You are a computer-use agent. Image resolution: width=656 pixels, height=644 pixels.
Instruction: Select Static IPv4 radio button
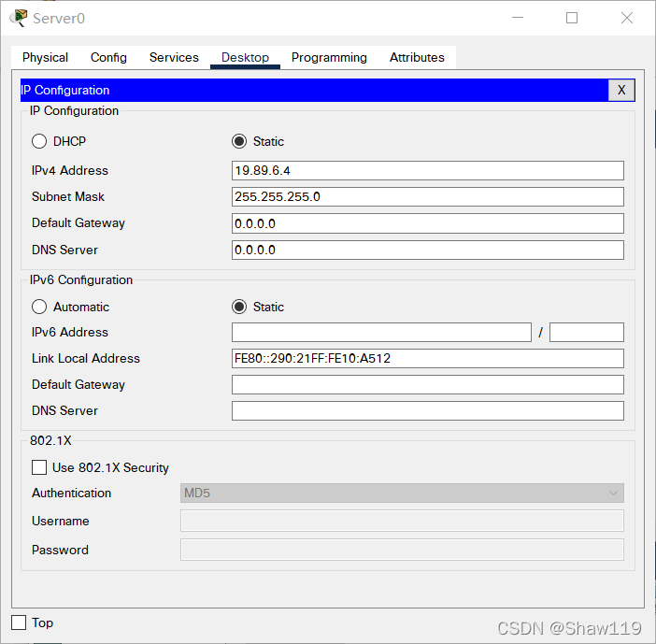(x=239, y=142)
